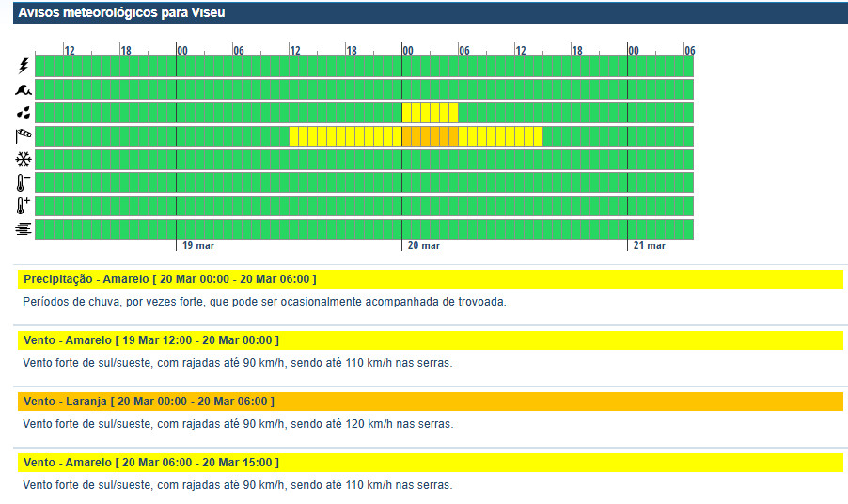
Task: Click the coastal wave agitation icon
Action: (x=24, y=89)
